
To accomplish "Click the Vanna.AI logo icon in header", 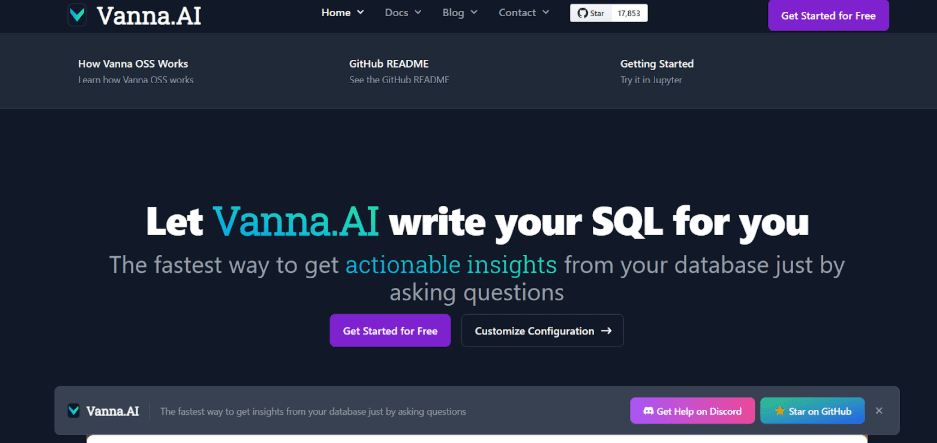I will click(76, 15).
